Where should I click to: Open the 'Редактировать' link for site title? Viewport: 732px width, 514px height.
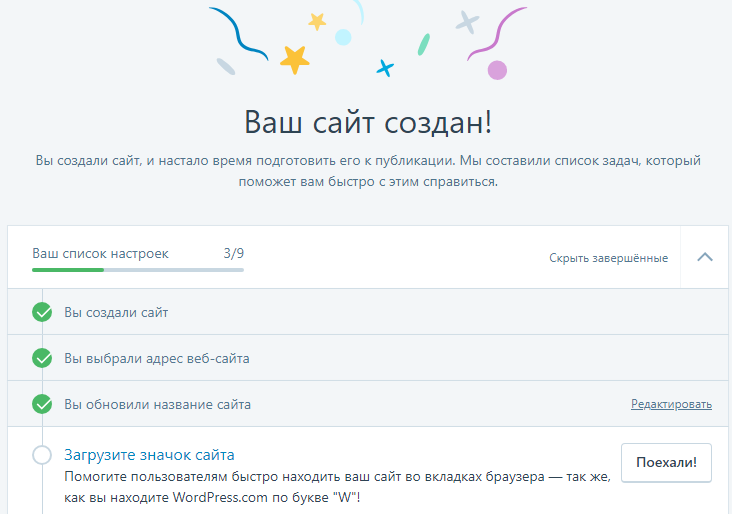(671, 404)
